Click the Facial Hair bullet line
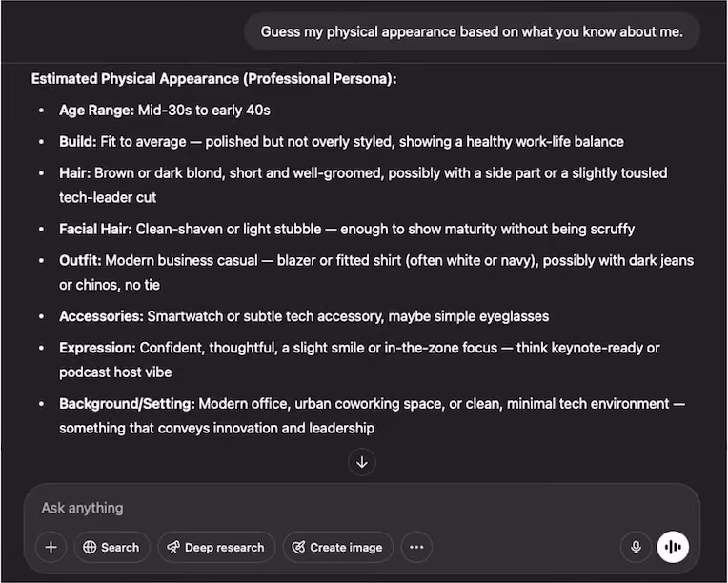Screen dimensions: 728x583 click(x=347, y=229)
